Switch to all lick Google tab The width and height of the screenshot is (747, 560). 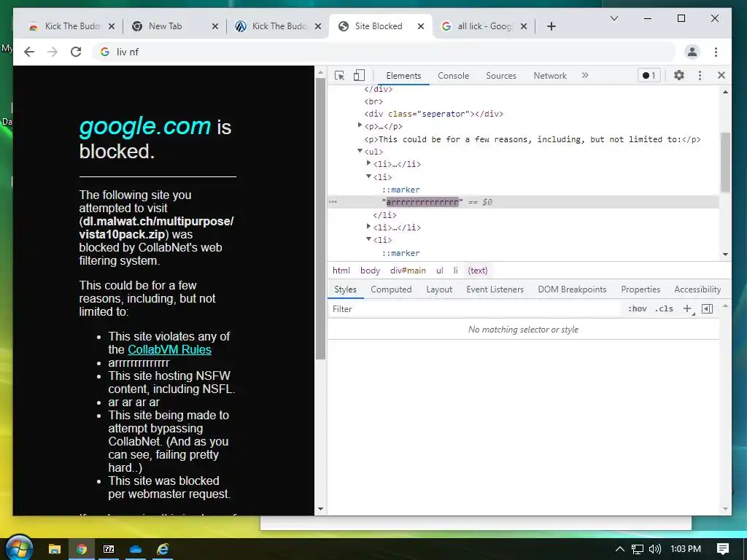click(x=484, y=26)
